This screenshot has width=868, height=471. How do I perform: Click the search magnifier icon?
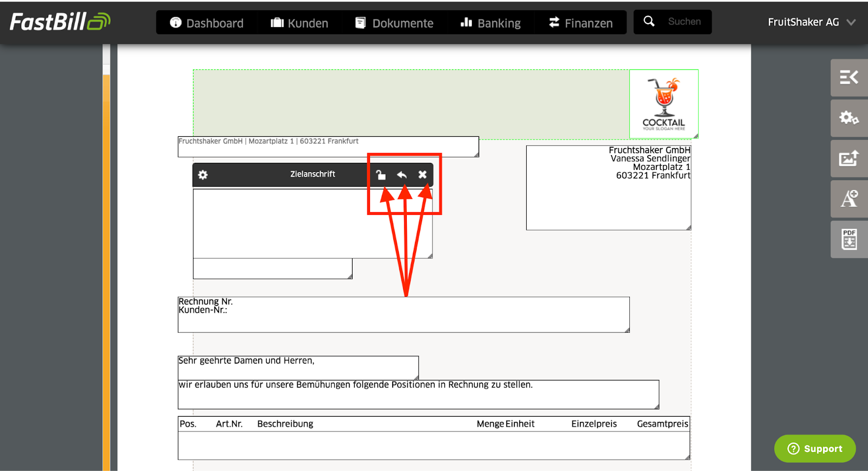click(x=649, y=22)
